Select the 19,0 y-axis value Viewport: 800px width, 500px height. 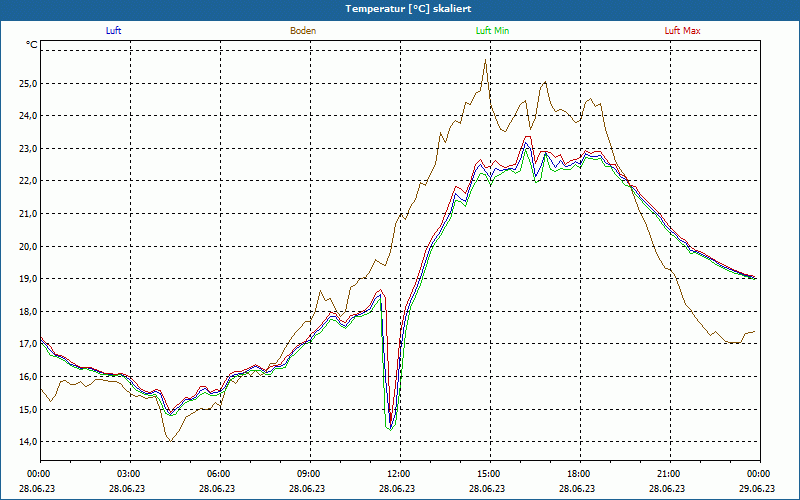click(x=28, y=279)
